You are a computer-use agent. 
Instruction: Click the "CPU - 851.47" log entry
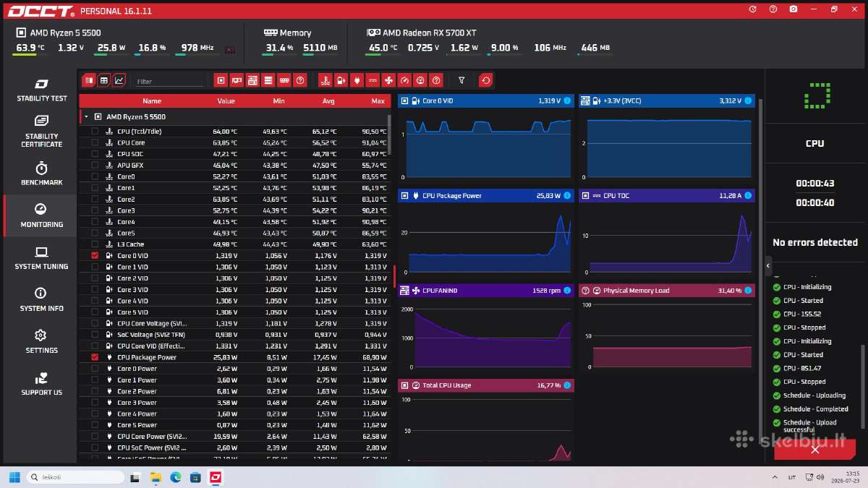[802, 369]
